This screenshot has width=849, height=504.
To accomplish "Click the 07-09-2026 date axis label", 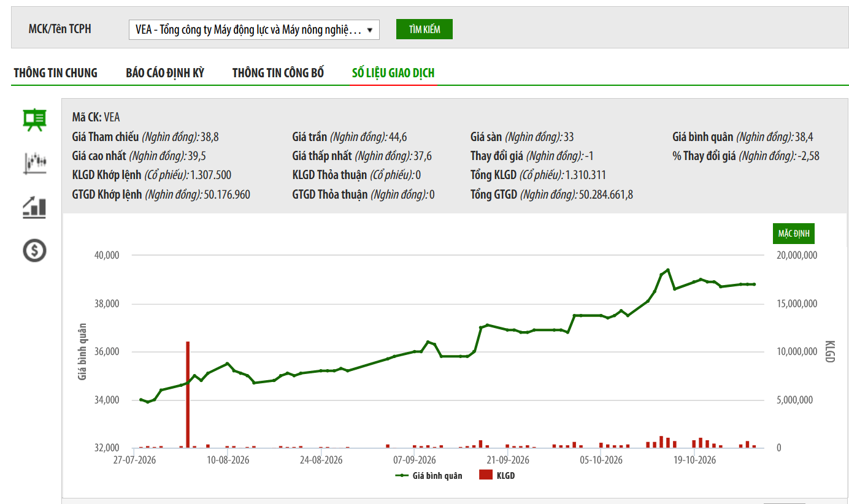I will click(x=415, y=460).
